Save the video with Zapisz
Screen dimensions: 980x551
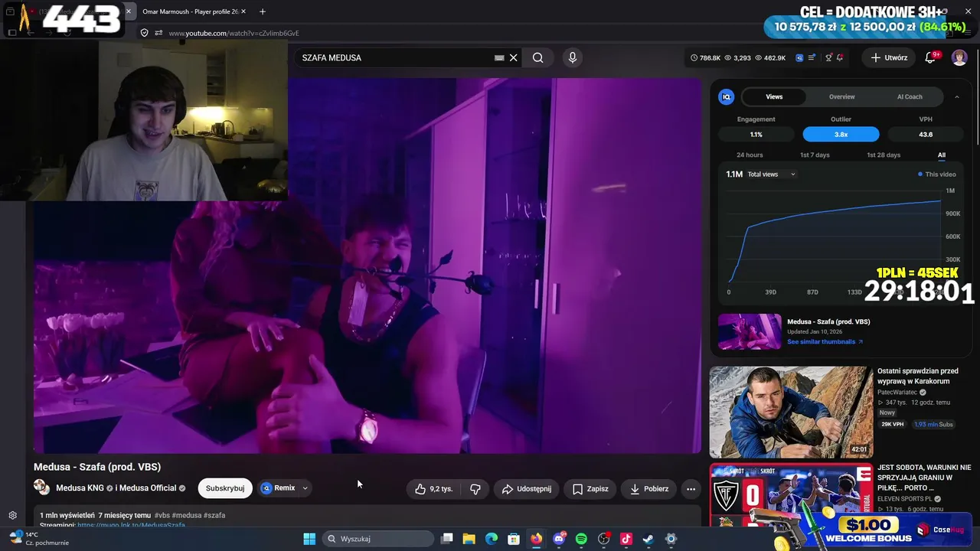tap(590, 489)
